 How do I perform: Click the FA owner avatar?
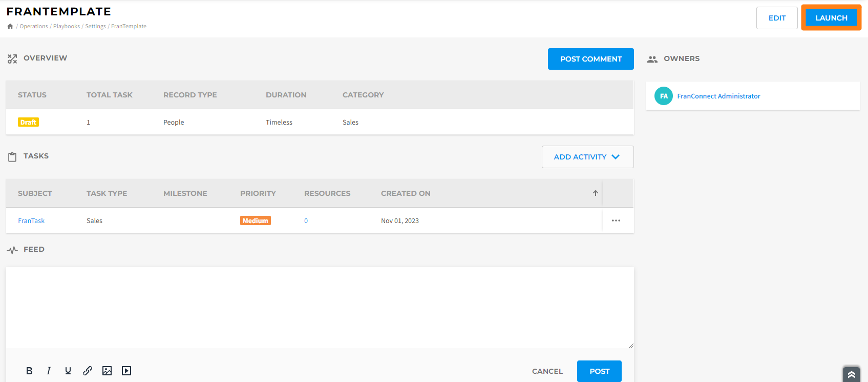(664, 96)
